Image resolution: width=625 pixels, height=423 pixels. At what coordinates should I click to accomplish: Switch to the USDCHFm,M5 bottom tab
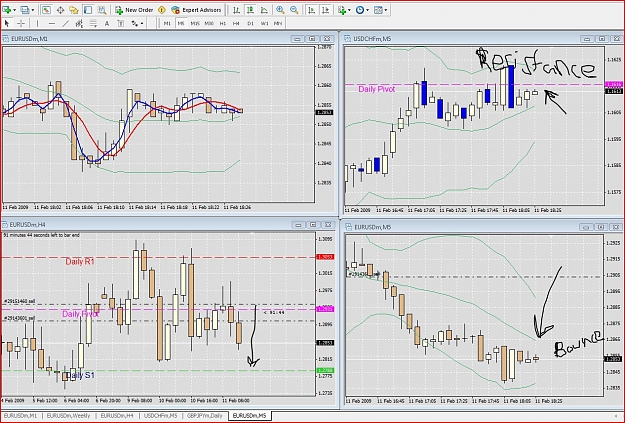pos(160,416)
